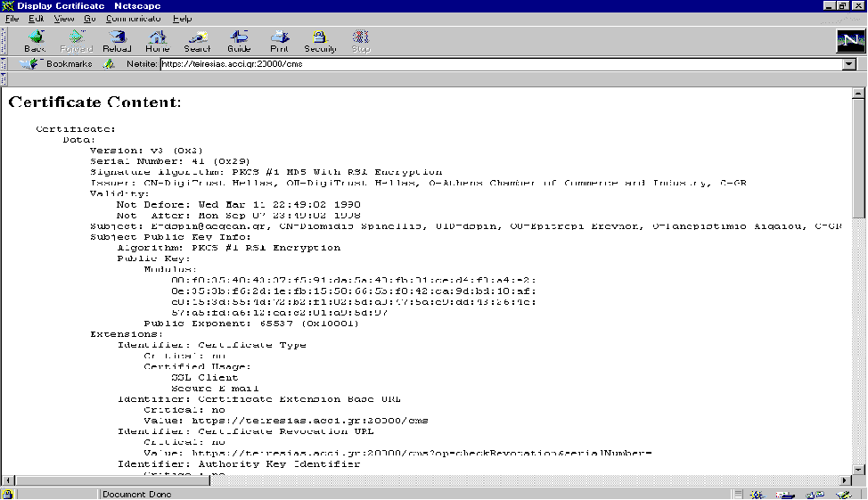Click the 'Public Exponent: 65537' line
This screenshot has width=868, height=500.
[x=251, y=324]
